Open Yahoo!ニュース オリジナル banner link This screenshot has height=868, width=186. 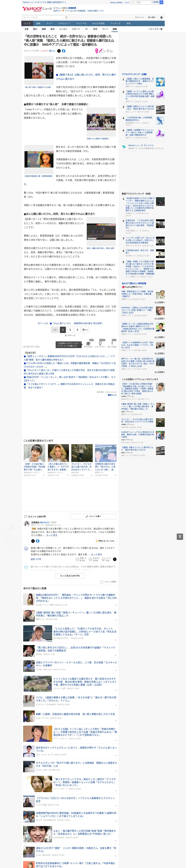point(141,146)
